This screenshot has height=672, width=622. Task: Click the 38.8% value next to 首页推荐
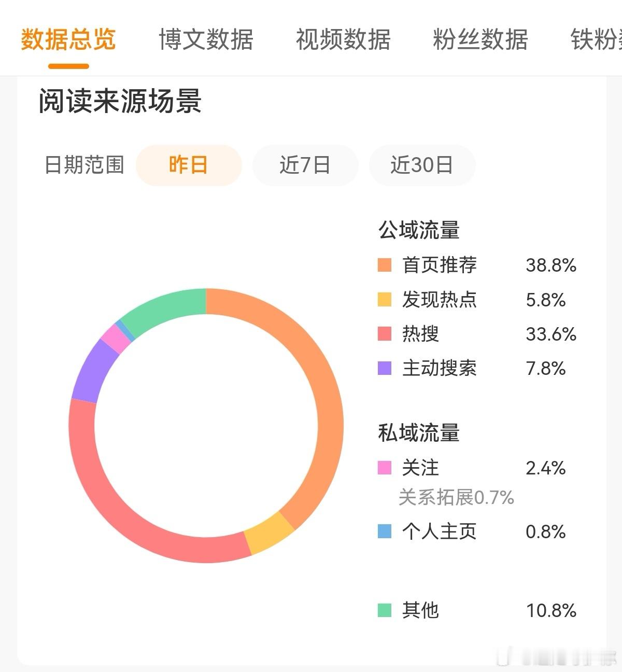pos(550,265)
